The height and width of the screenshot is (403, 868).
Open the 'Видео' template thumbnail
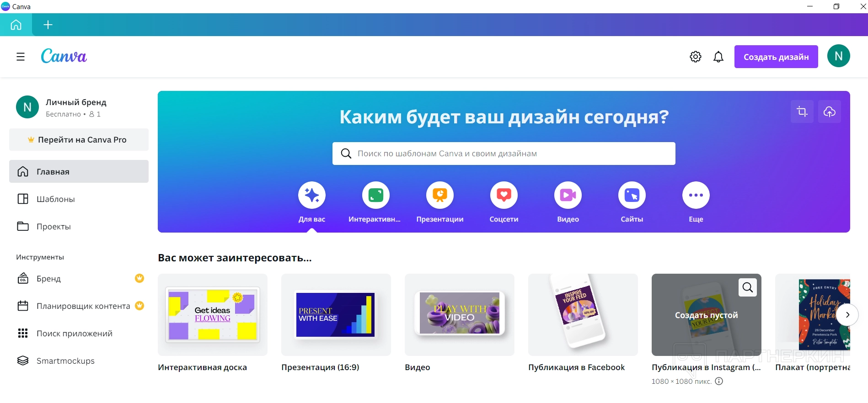pyautogui.click(x=460, y=315)
